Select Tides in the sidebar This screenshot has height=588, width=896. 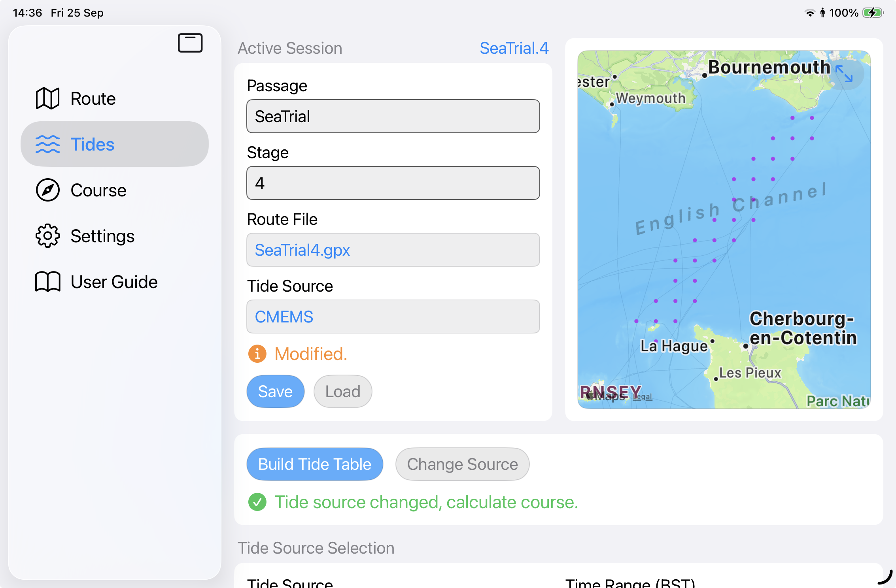pos(115,144)
